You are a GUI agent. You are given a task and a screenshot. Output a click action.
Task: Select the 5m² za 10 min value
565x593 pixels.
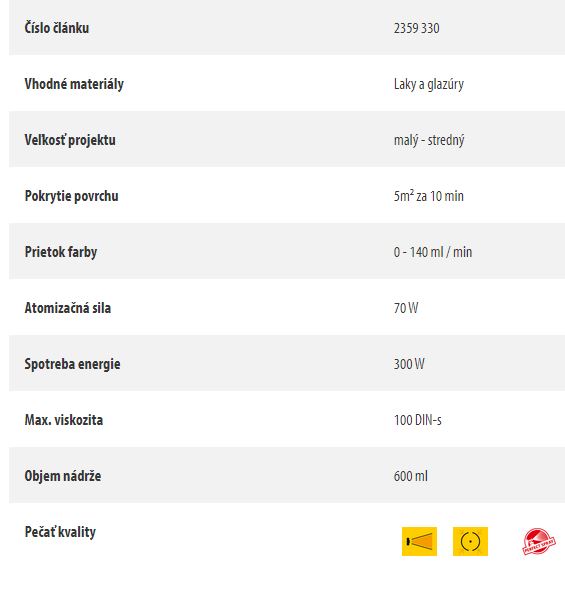point(428,196)
